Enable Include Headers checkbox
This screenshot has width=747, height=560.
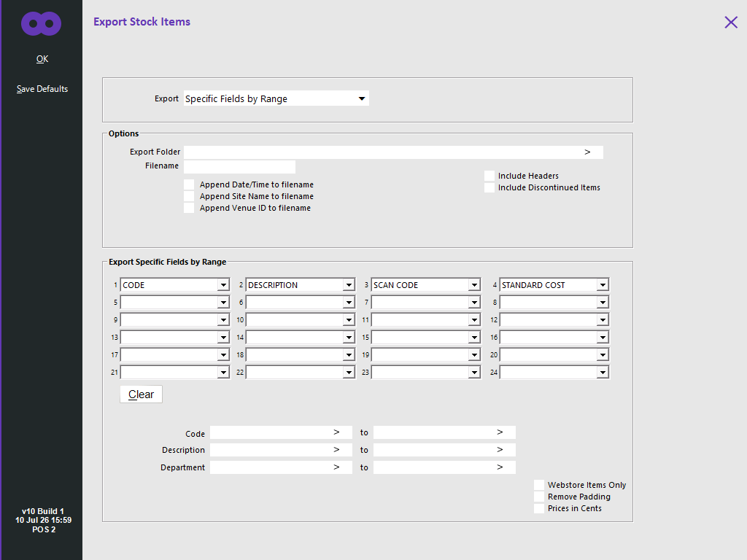[489, 176]
